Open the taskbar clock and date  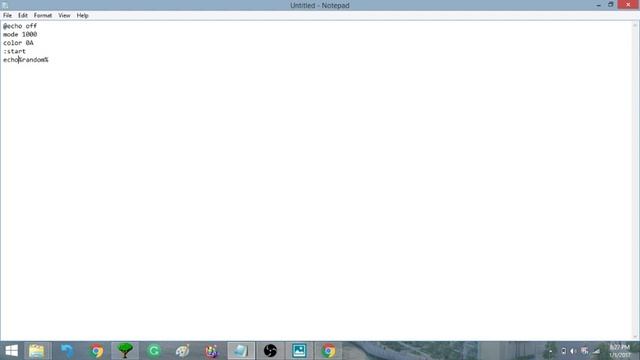pyautogui.click(x=620, y=351)
